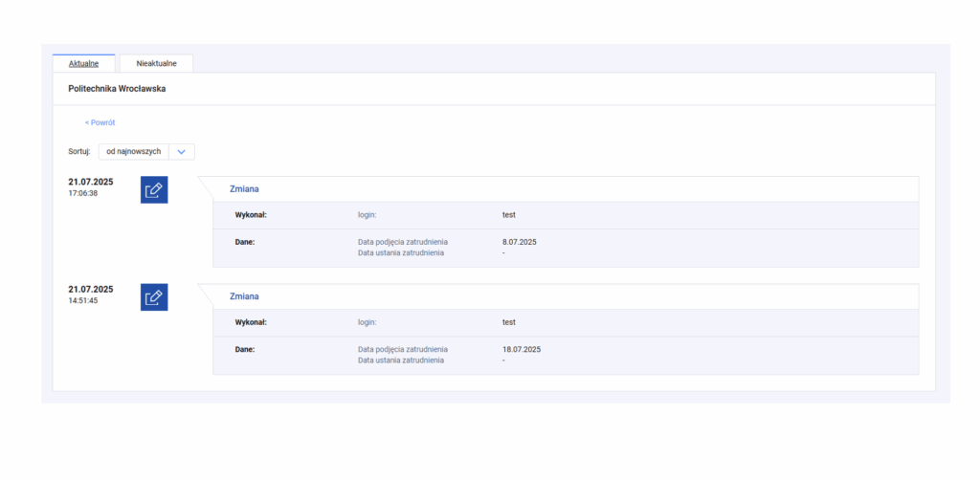Click the 18.07.2025 employment start date
This screenshot has height=480, width=980.
tap(522, 350)
